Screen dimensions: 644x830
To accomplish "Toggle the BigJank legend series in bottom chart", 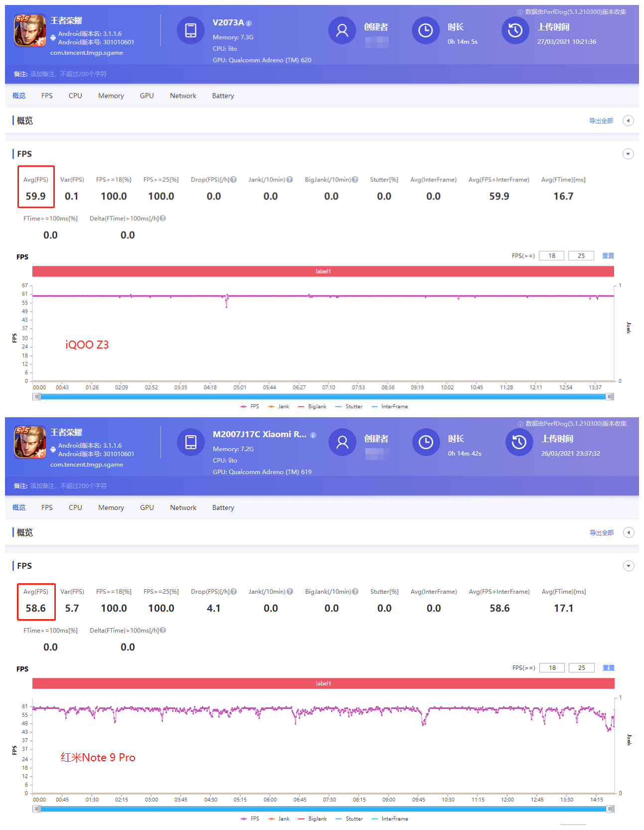I will pyautogui.click(x=313, y=819).
